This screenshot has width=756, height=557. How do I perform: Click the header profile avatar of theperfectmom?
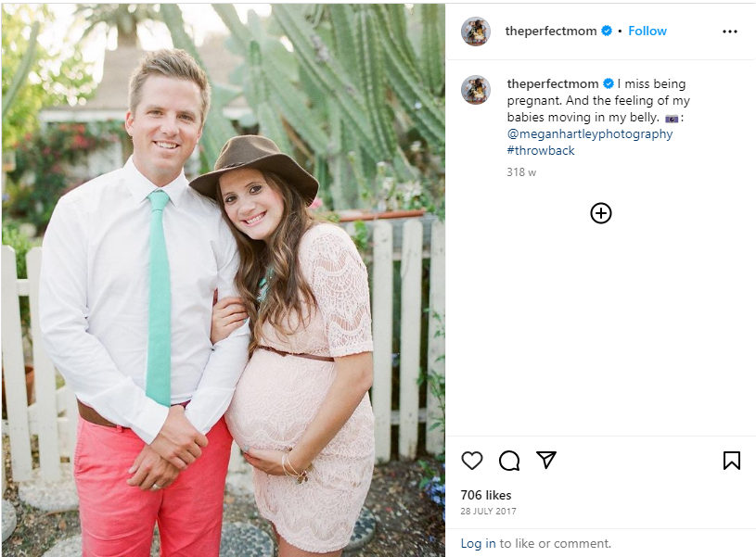[x=475, y=32]
